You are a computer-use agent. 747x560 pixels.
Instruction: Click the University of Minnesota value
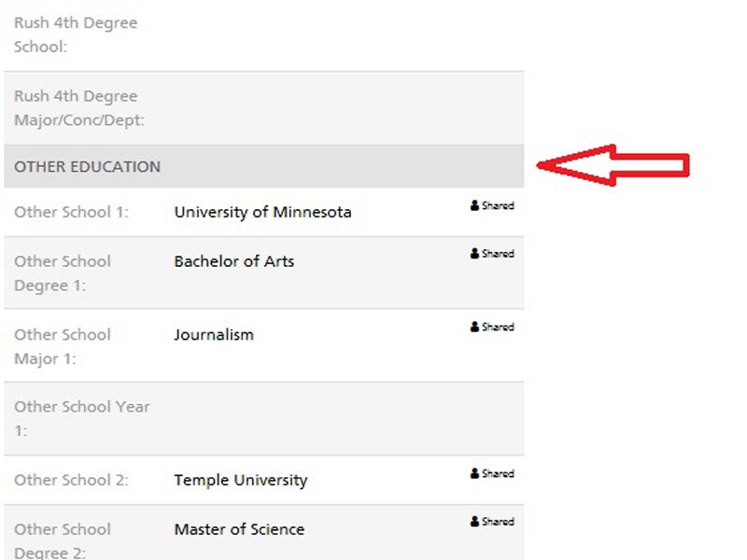click(262, 213)
